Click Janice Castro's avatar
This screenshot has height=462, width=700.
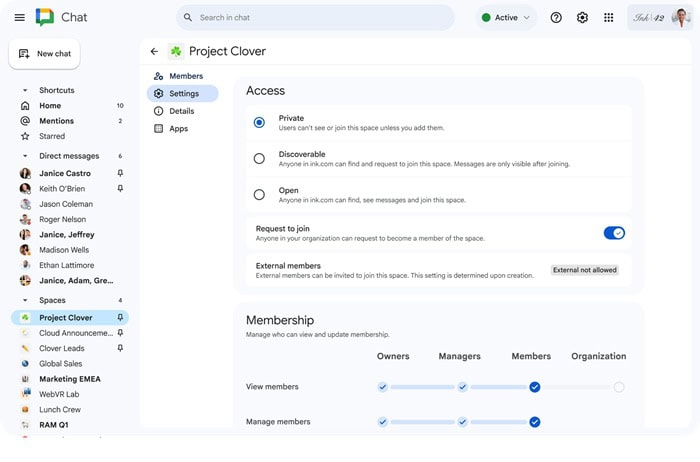25,173
